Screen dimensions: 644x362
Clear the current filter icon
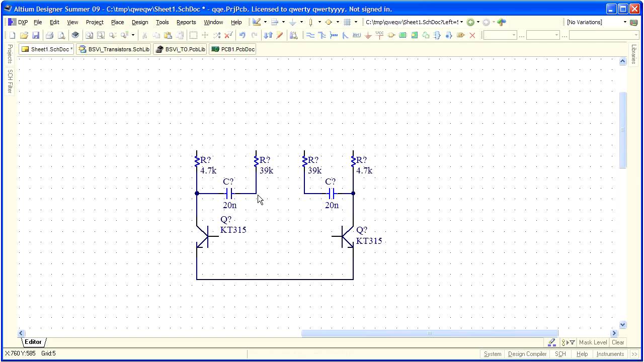(228, 35)
